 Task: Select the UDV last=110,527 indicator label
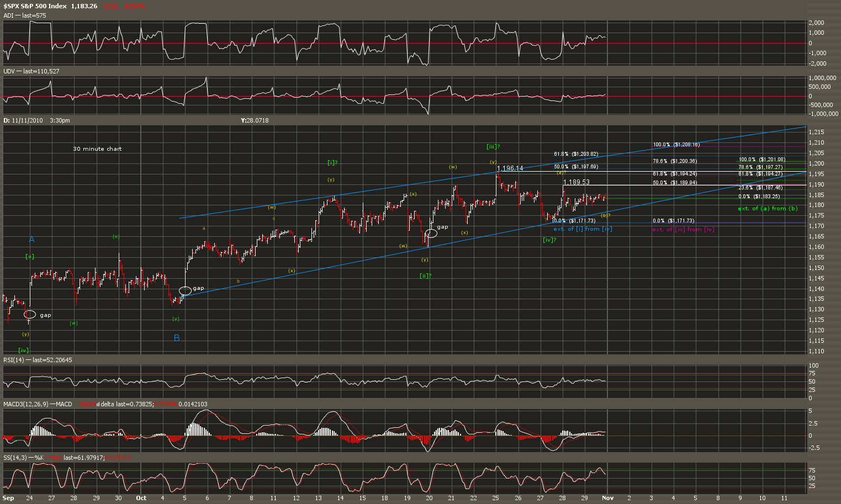(x=31, y=71)
